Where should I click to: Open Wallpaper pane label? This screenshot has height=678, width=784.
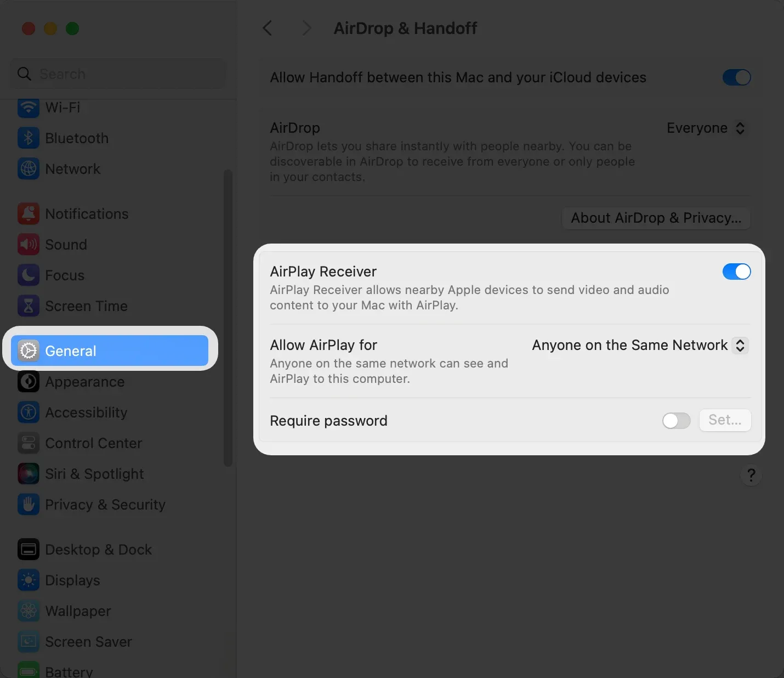click(78, 611)
